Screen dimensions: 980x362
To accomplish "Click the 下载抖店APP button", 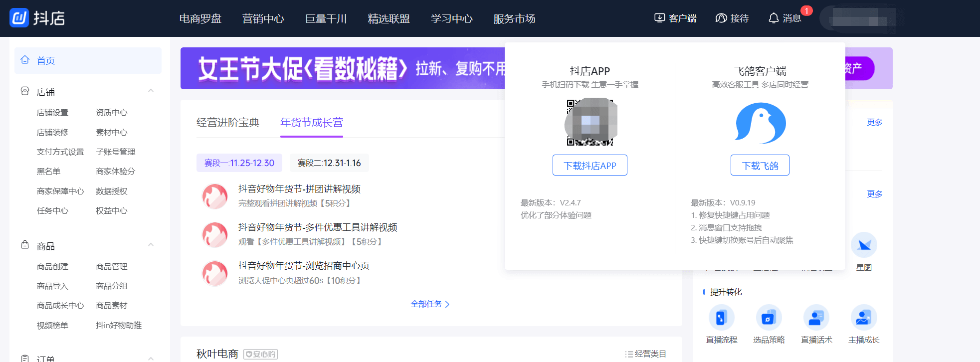I will [x=590, y=165].
